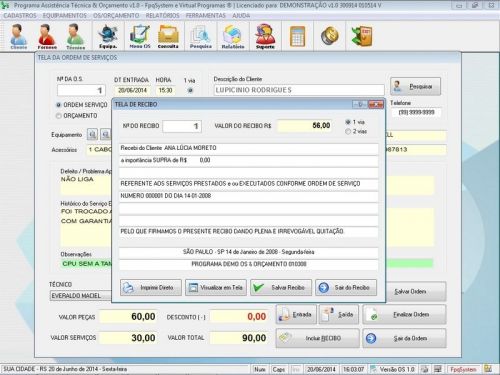Click the Caps indicator in status bar

pyautogui.click(x=279, y=369)
